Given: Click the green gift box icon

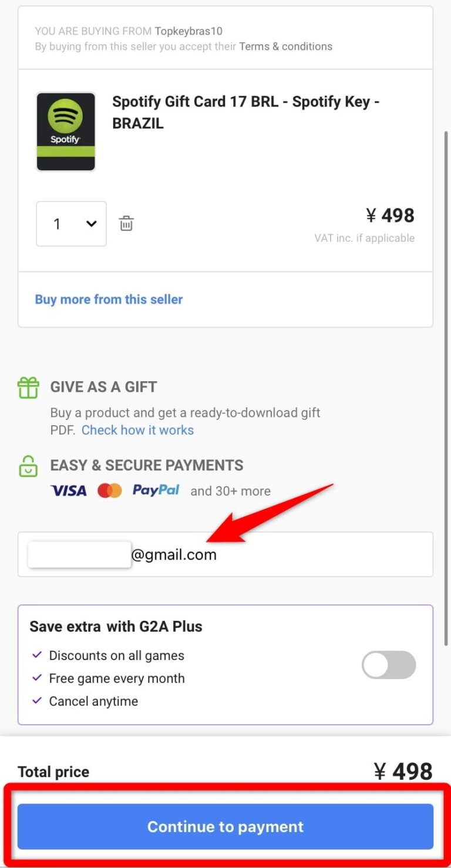Looking at the screenshot, I should 28,388.
